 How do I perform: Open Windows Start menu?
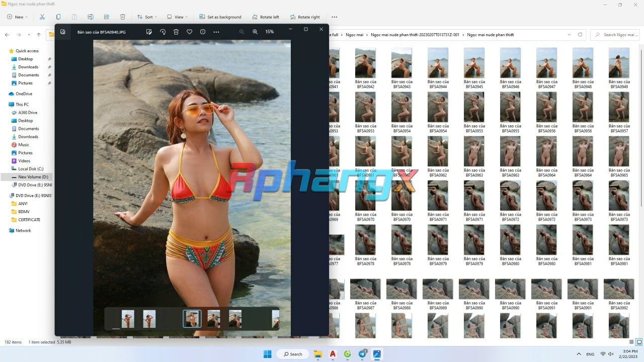[268, 354]
